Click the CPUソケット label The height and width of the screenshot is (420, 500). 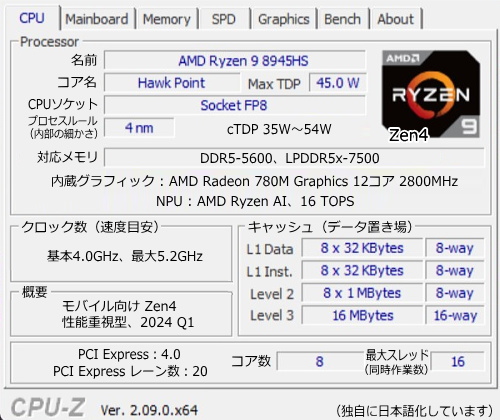click(63, 104)
